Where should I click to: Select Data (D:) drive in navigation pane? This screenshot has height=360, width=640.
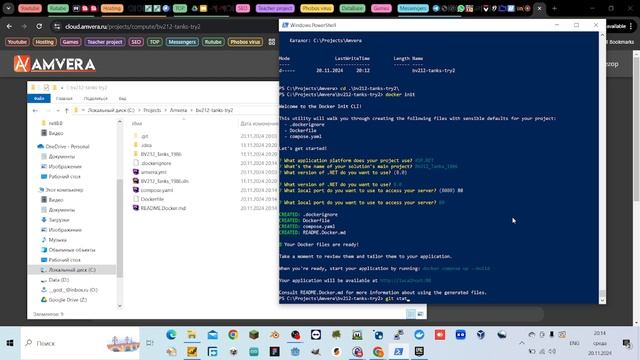point(58,280)
